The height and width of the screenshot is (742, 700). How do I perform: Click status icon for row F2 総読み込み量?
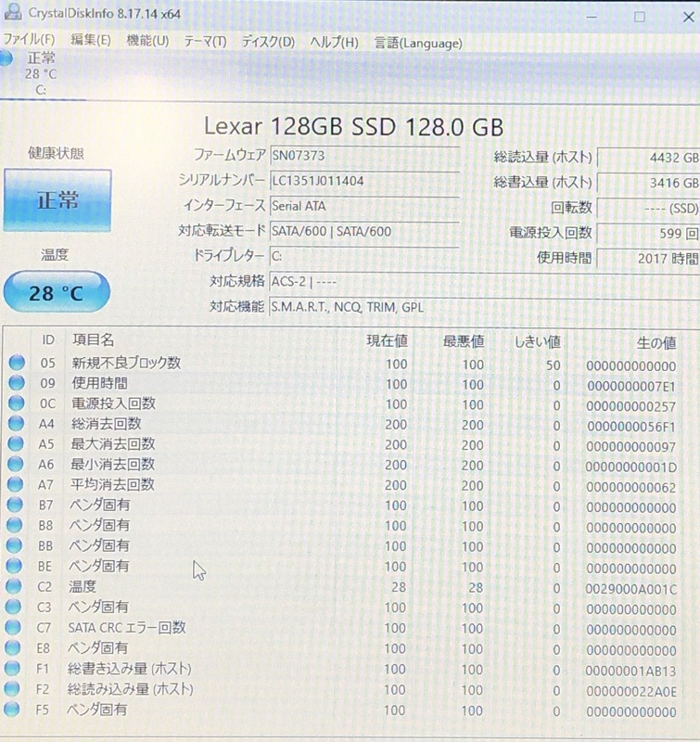click(x=12, y=688)
